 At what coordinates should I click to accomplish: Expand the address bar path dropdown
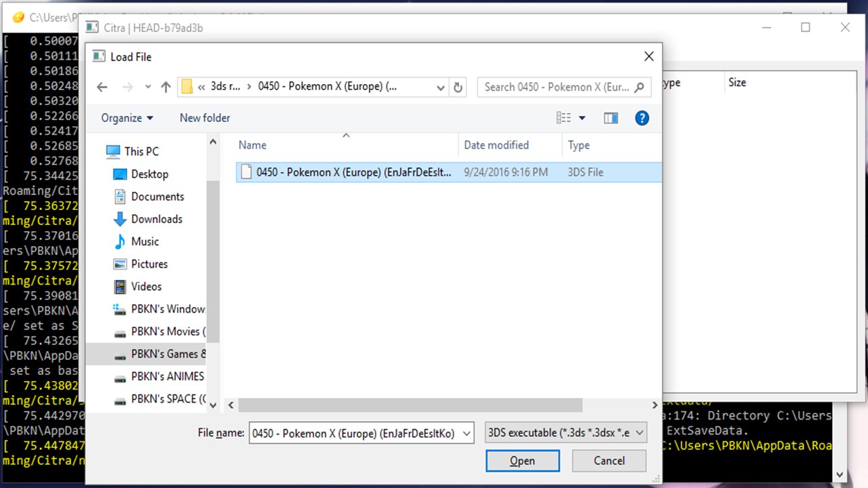click(440, 87)
